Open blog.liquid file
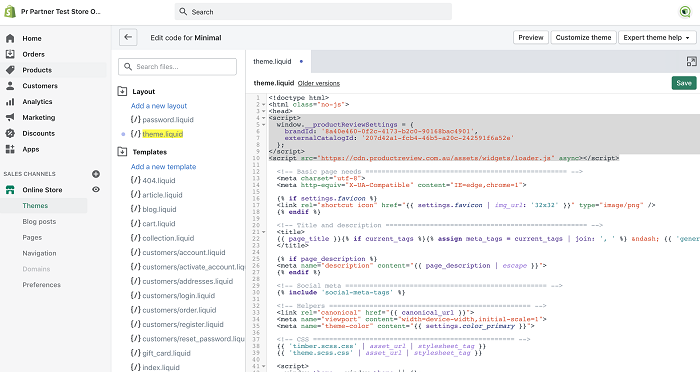Viewport: 700px width, 372px height. 159,209
